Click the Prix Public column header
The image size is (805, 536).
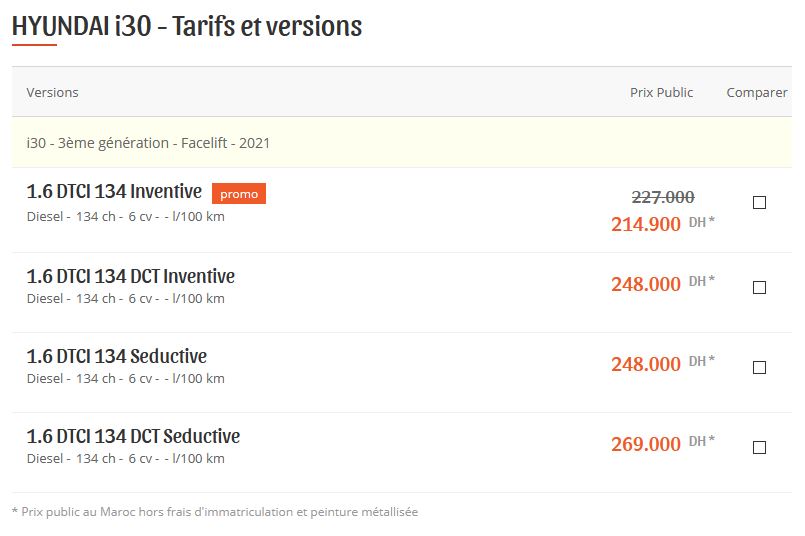click(661, 92)
